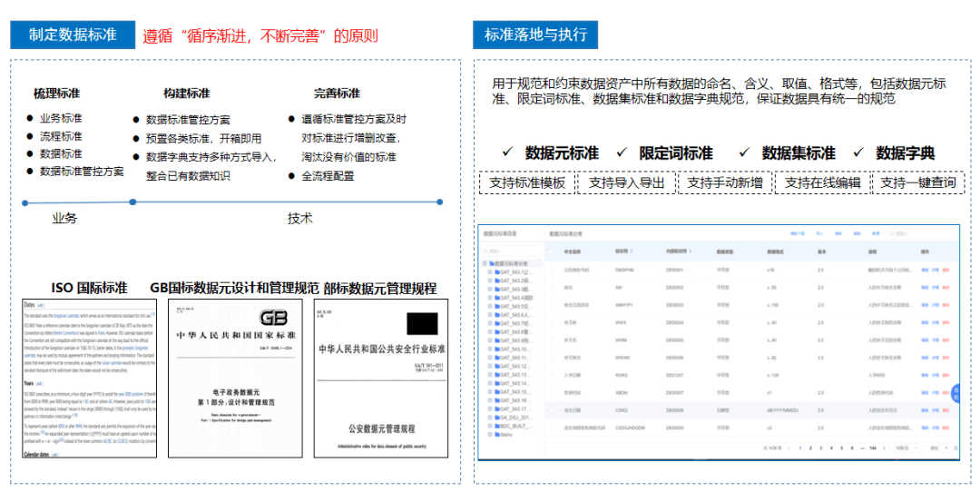Click red delete link in first table row
This screenshot has height=492, width=980.
coord(946,270)
